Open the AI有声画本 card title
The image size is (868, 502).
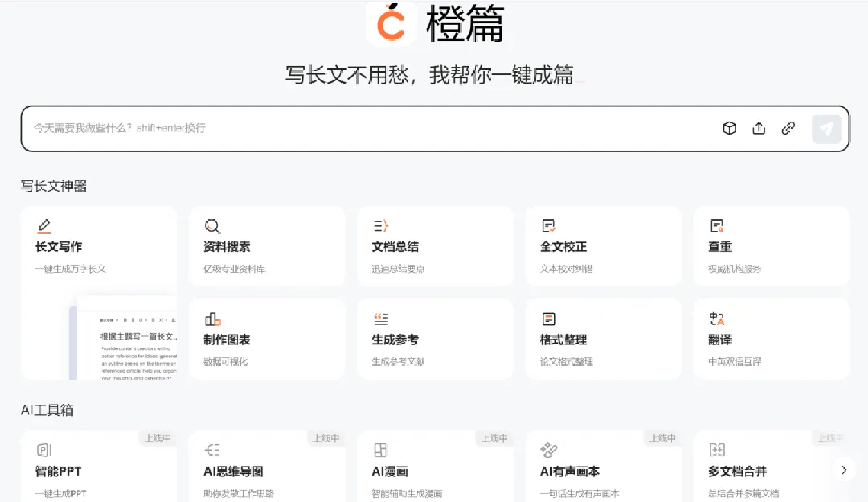[570, 471]
